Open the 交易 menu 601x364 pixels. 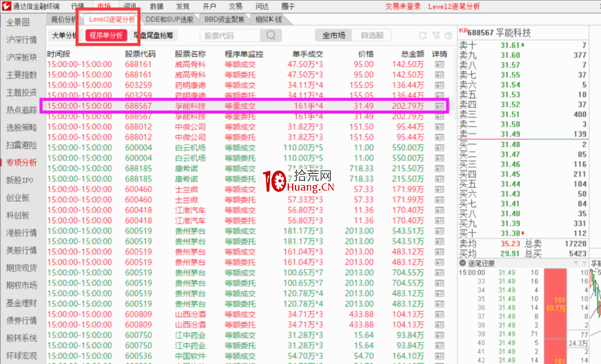(235, 6)
